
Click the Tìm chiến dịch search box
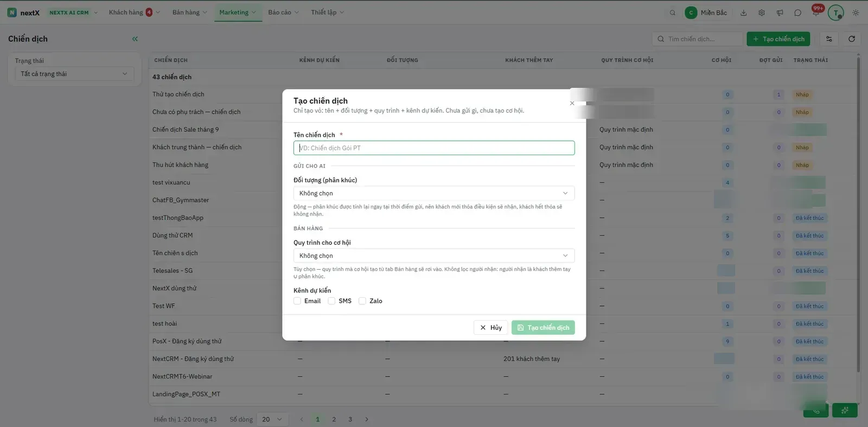[697, 39]
